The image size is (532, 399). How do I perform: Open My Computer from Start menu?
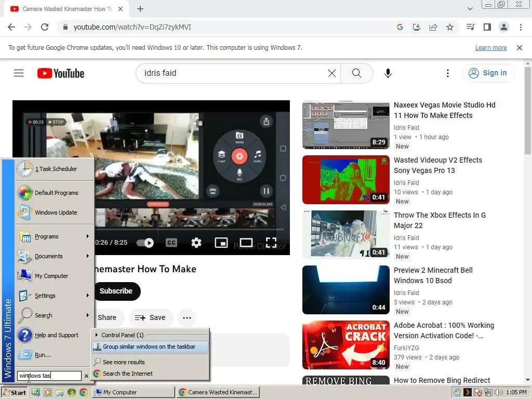(x=54, y=276)
